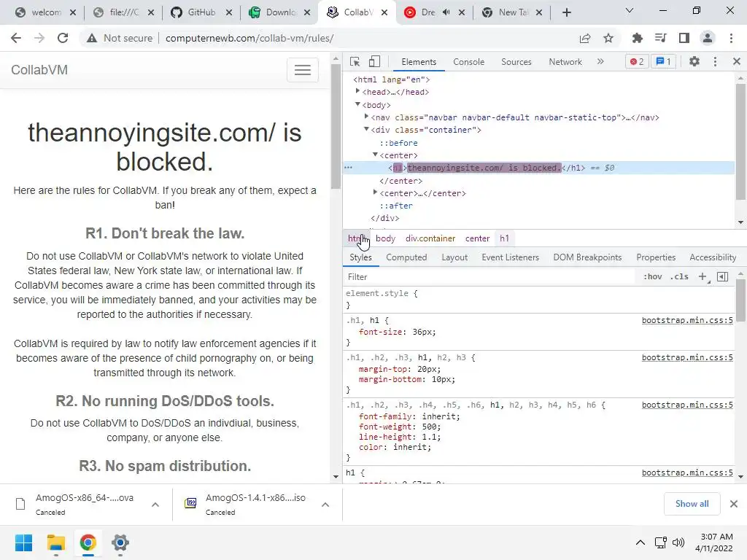Image resolution: width=747 pixels, height=560 pixels.
Task: Open the Network tab
Action: tap(565, 62)
